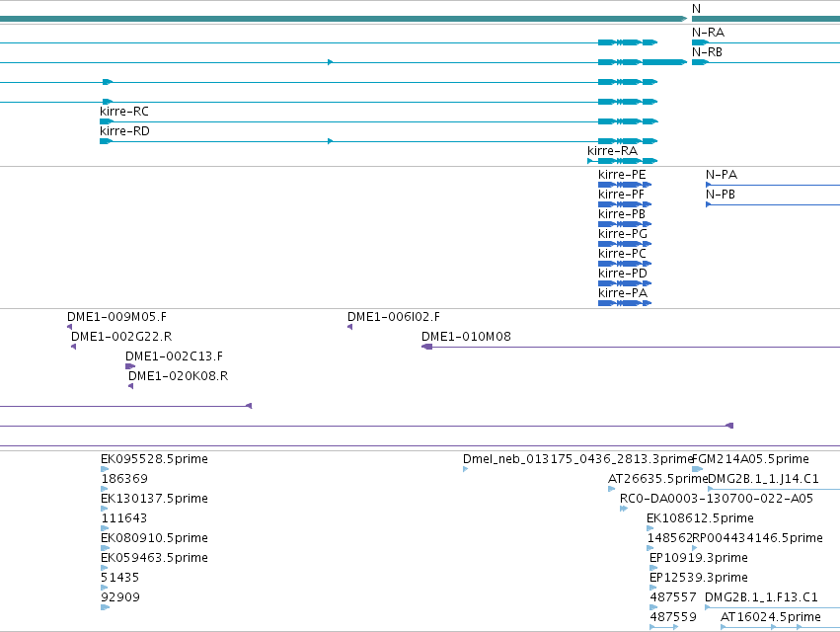Click the N-PB protein label
This screenshot has height=632, width=840.
(x=720, y=195)
